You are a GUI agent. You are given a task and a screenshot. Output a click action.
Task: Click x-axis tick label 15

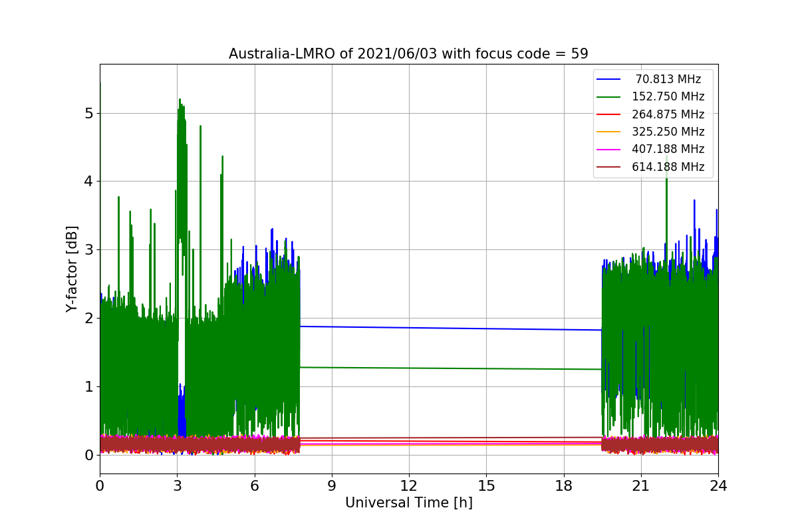pyautogui.click(x=486, y=485)
